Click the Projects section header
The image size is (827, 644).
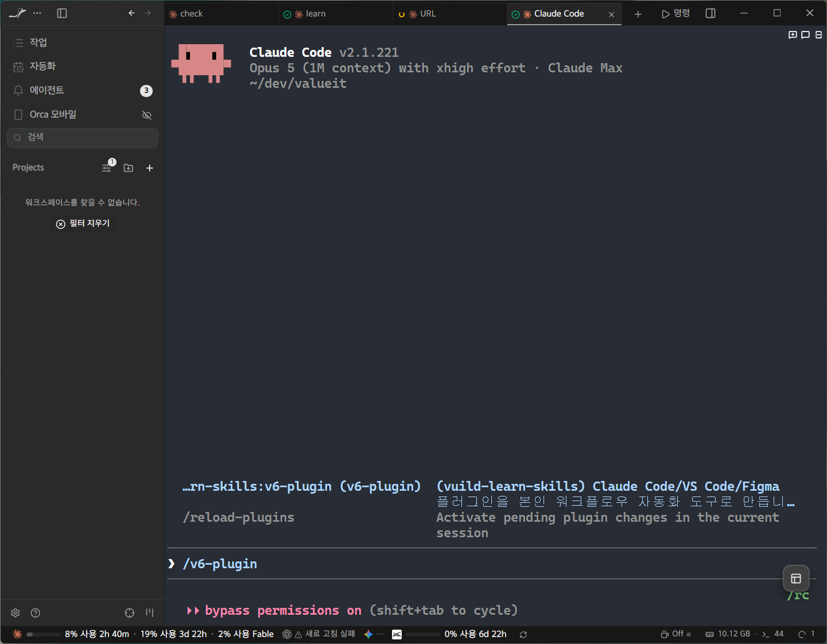pyautogui.click(x=28, y=168)
